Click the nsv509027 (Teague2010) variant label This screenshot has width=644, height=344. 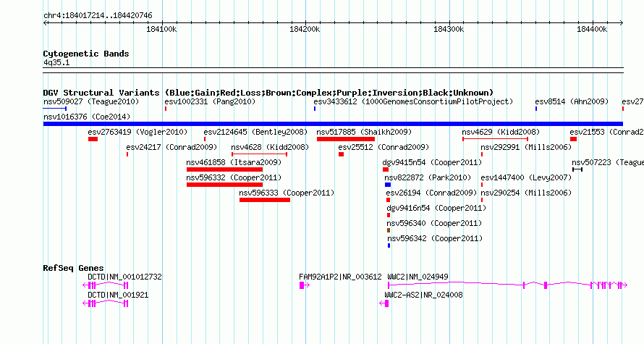click(91, 101)
